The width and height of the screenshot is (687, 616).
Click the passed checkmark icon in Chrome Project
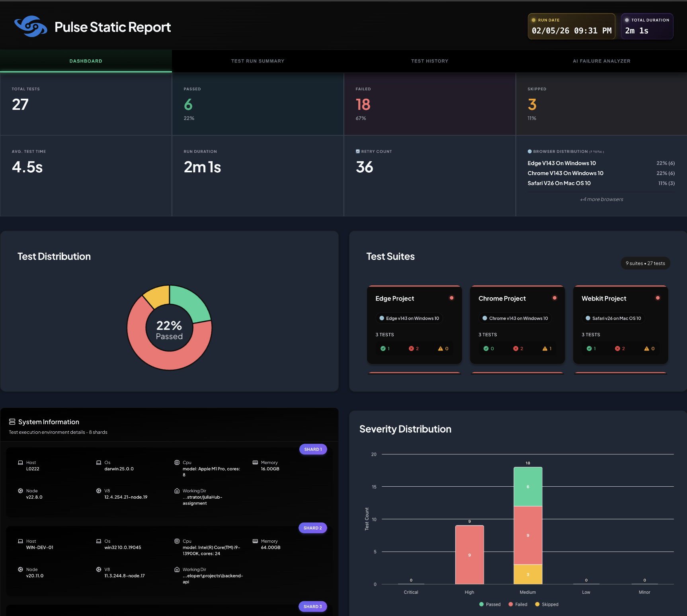pos(486,349)
